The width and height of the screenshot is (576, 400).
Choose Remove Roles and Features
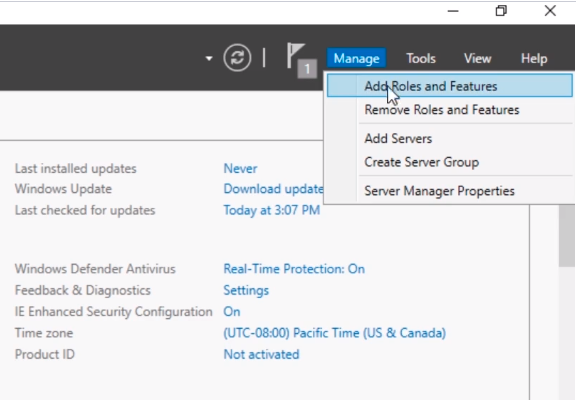coord(442,110)
